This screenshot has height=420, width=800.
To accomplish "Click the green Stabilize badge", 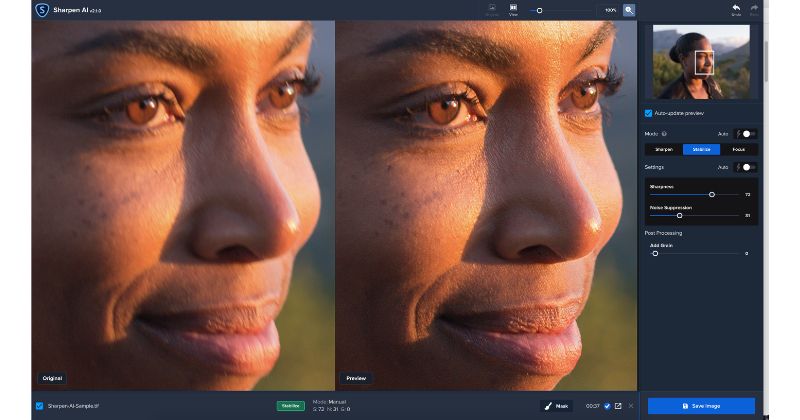I will point(291,406).
